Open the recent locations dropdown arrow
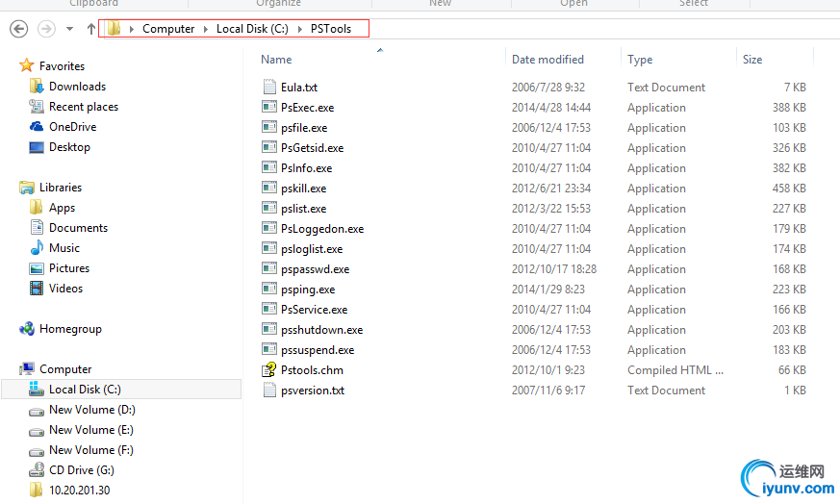 click(69, 29)
